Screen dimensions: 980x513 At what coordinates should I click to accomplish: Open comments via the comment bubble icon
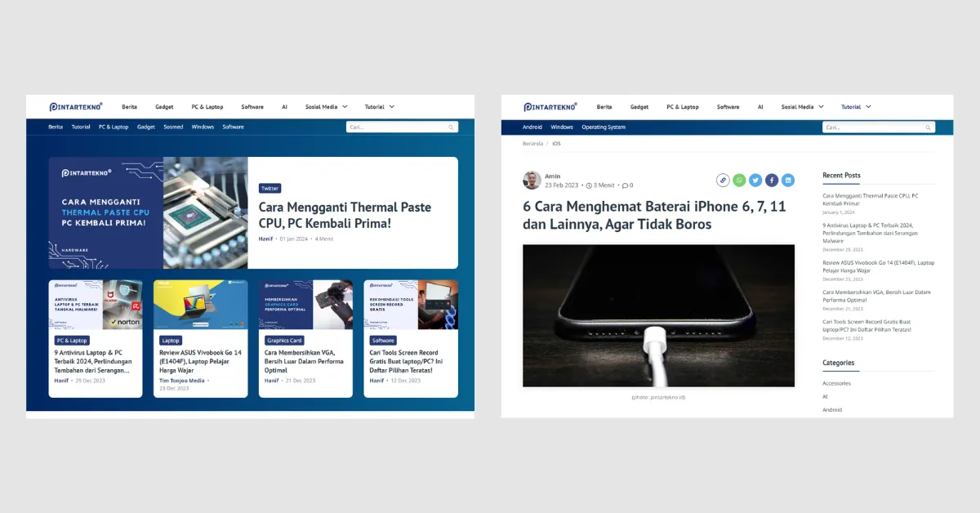coord(623,184)
